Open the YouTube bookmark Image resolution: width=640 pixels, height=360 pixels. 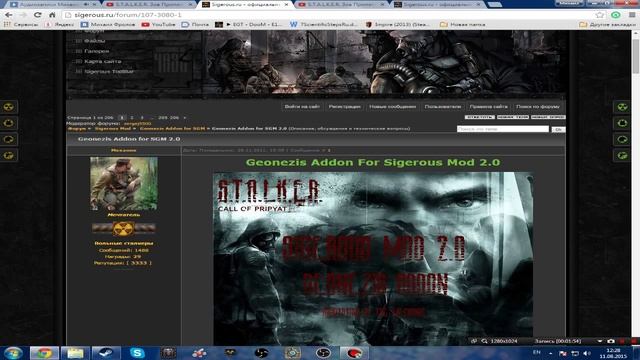pos(158,24)
